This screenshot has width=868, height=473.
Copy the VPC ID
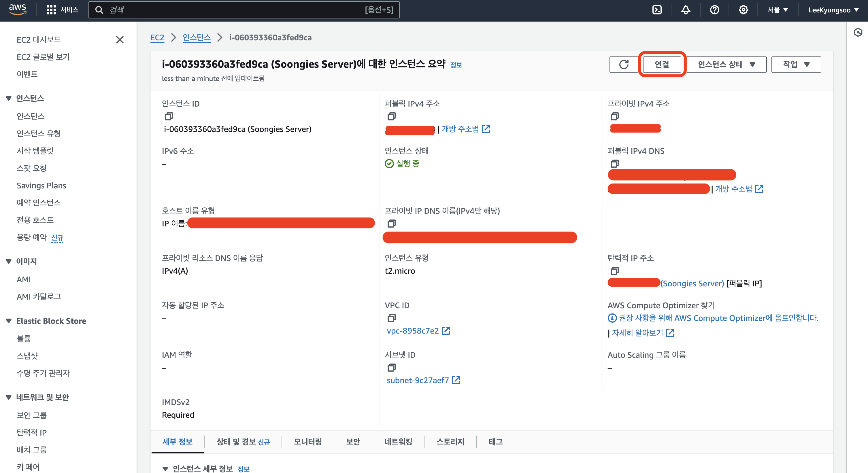391,318
